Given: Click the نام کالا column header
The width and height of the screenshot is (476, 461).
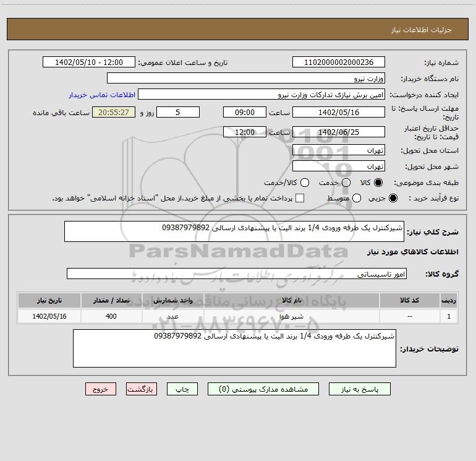Looking at the screenshot, I should tap(291, 300).
